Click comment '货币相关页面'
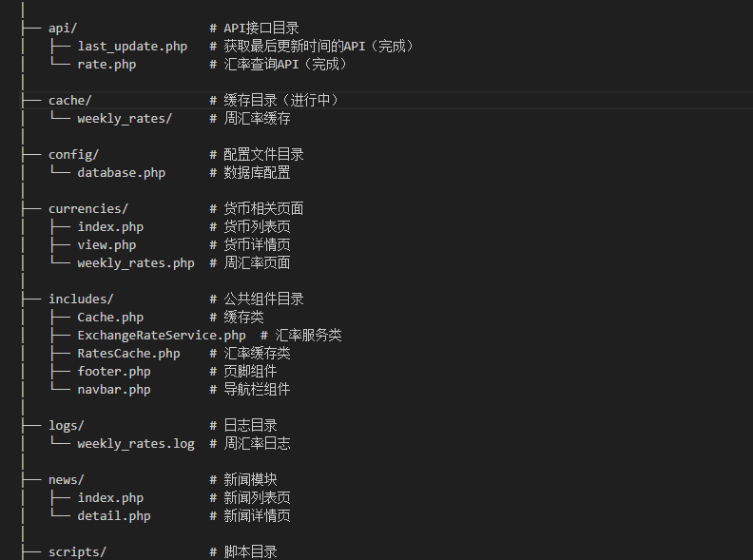The width and height of the screenshot is (753, 560). click(263, 209)
